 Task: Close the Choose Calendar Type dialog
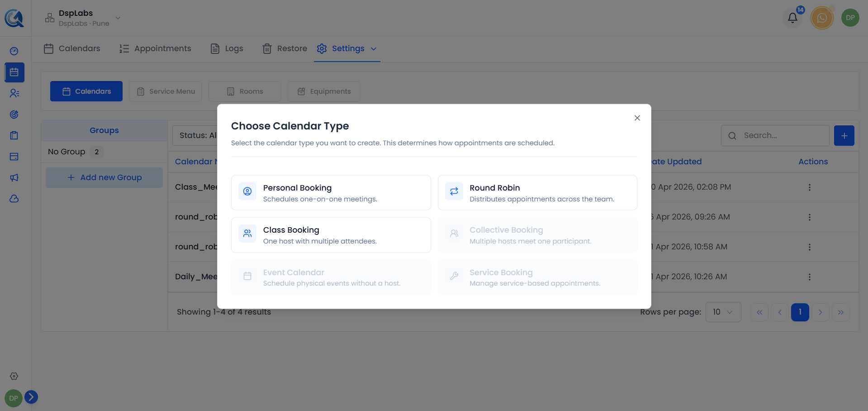click(x=637, y=118)
